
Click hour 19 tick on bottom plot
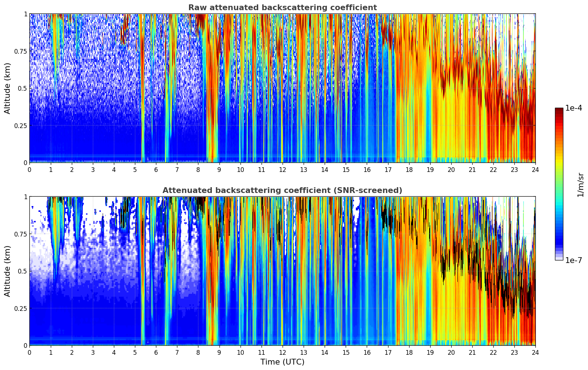click(x=430, y=353)
